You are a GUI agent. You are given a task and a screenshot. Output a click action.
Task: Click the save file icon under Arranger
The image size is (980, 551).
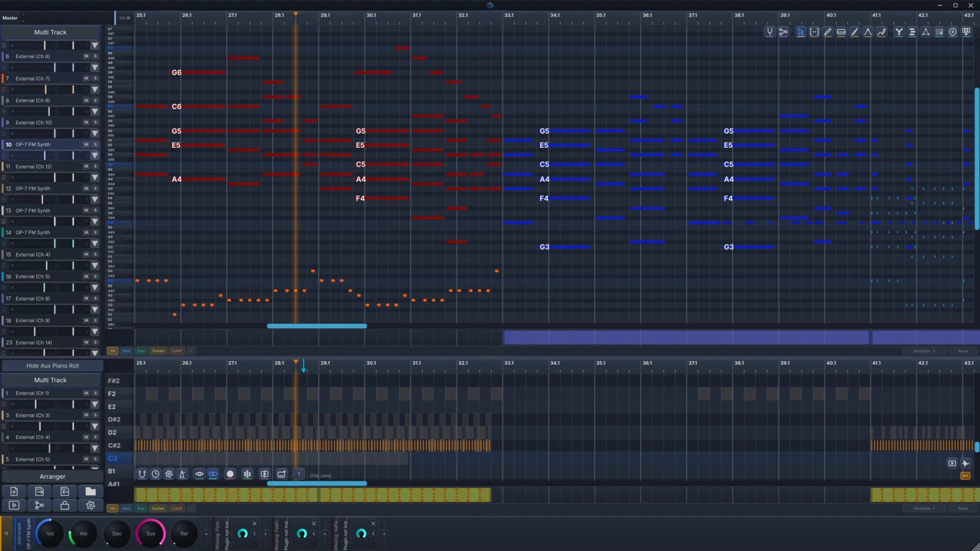(39, 491)
